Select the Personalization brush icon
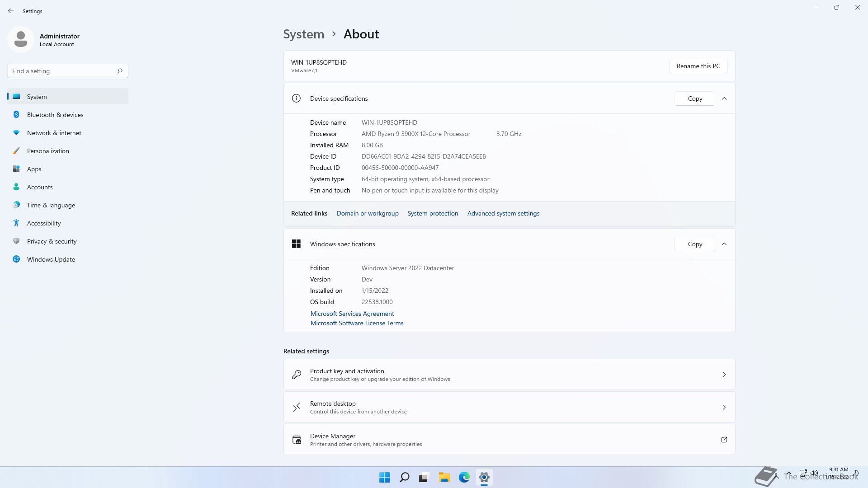Screen dimensions: 868x488 click(x=16, y=151)
